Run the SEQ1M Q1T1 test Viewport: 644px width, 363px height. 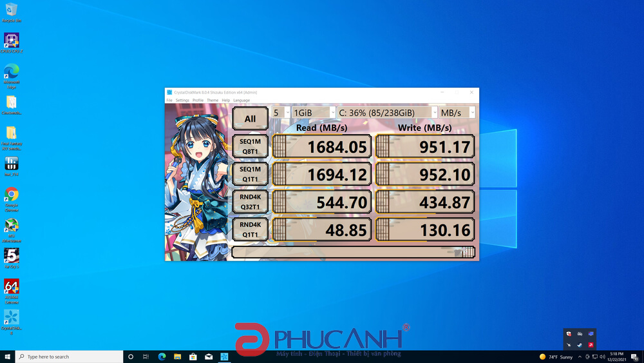coord(250,174)
